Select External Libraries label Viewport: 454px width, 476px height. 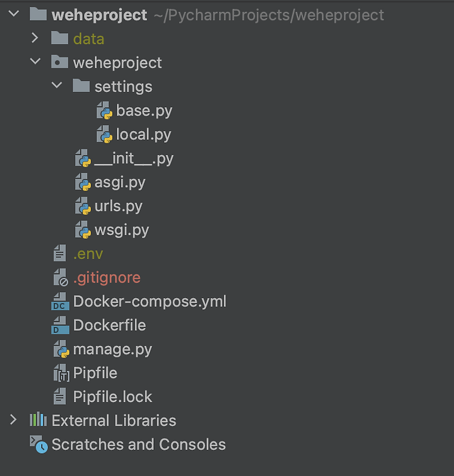pos(114,421)
